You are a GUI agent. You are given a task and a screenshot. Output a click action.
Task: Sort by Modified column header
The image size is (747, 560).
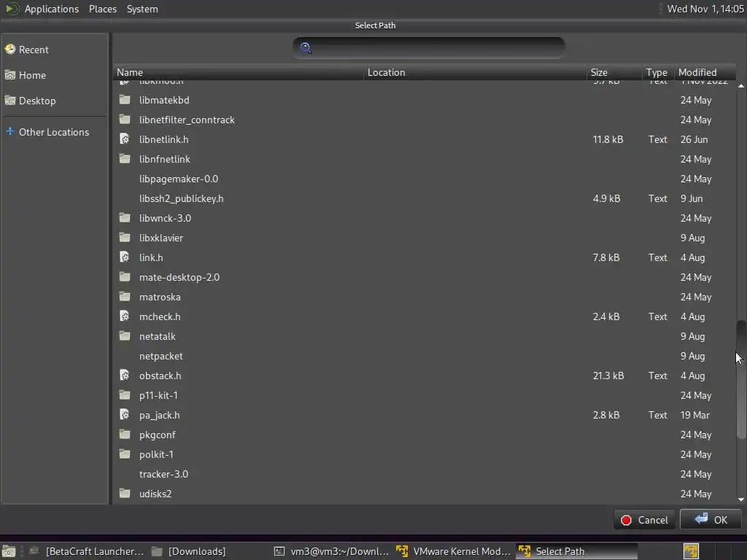pyautogui.click(x=704, y=72)
